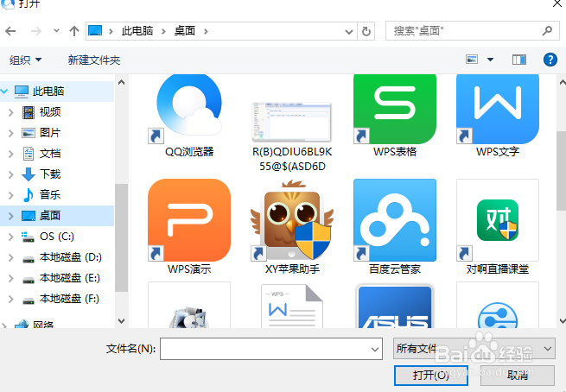The height and width of the screenshot is (392, 566).
Task: Select the R(B)QDIU6BL9K image thumbnail
Action: (292, 122)
